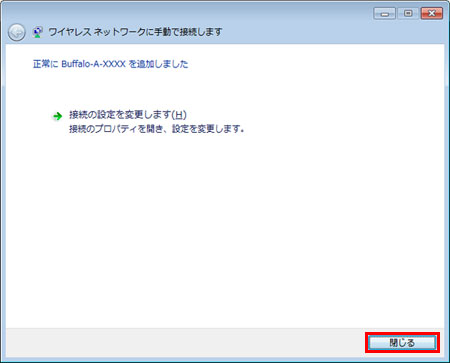450x363 pixels.
Task: Minimize the wireless connection wizard window
Action: (384, 14)
